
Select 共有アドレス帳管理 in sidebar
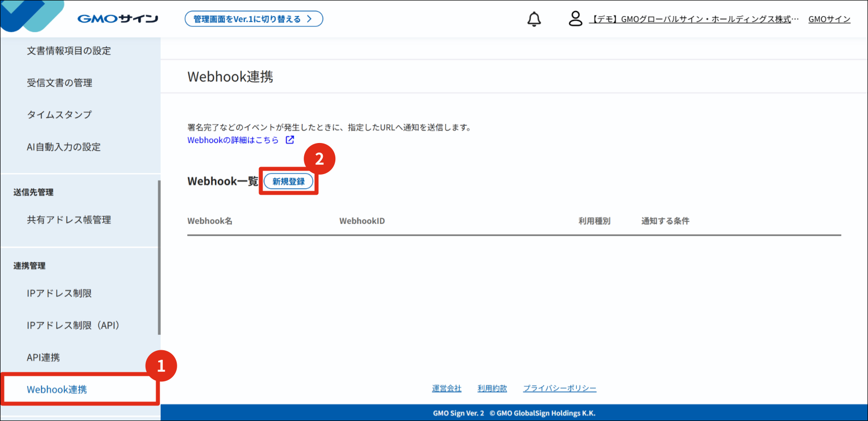click(x=69, y=220)
